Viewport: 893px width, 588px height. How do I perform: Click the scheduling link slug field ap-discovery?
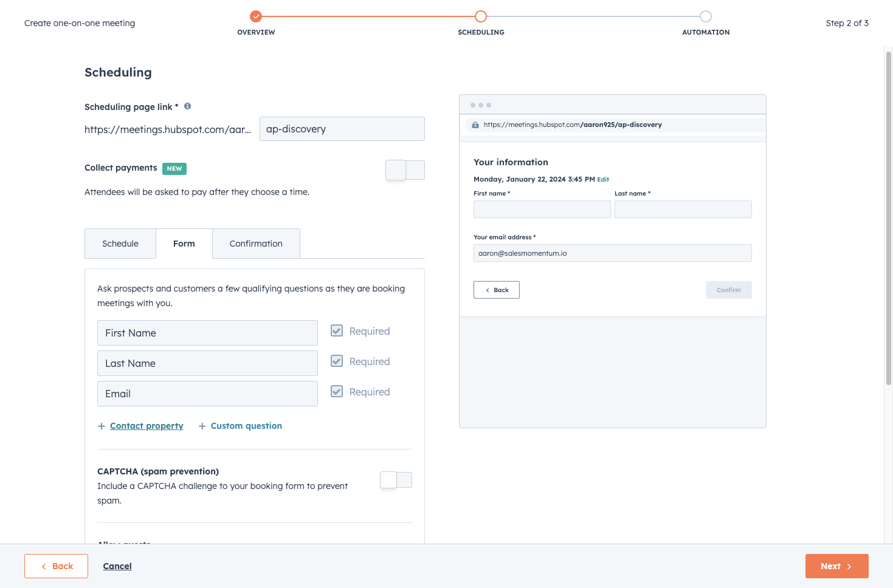point(342,129)
